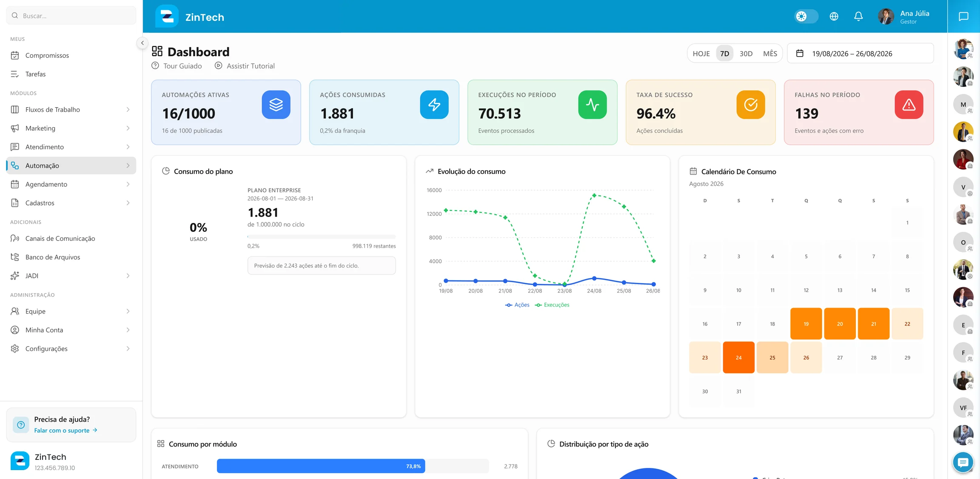Screen dimensions: 980x479
Task: Select the 30D period tab
Action: [x=746, y=54]
